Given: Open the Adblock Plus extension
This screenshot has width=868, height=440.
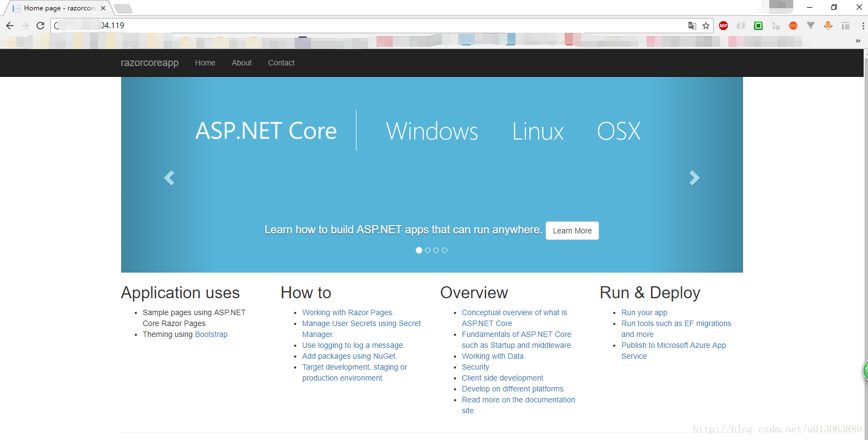Looking at the screenshot, I should point(723,26).
